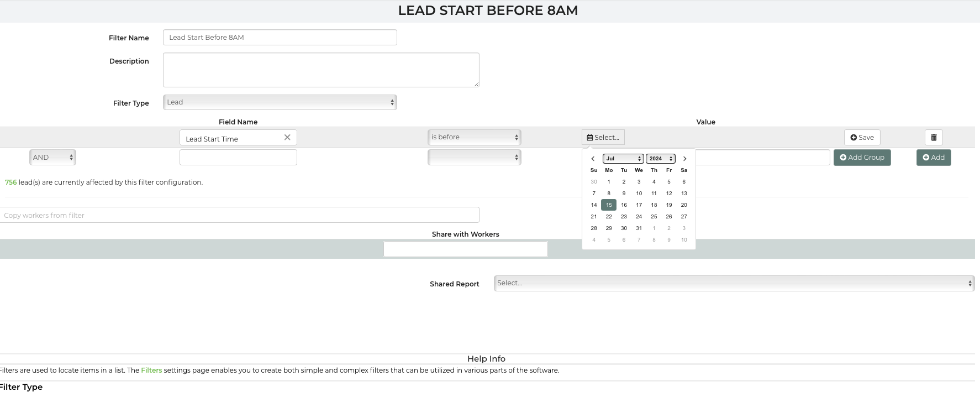The height and width of the screenshot is (397, 980).
Task: Focus the Description text area
Action: tap(320, 70)
